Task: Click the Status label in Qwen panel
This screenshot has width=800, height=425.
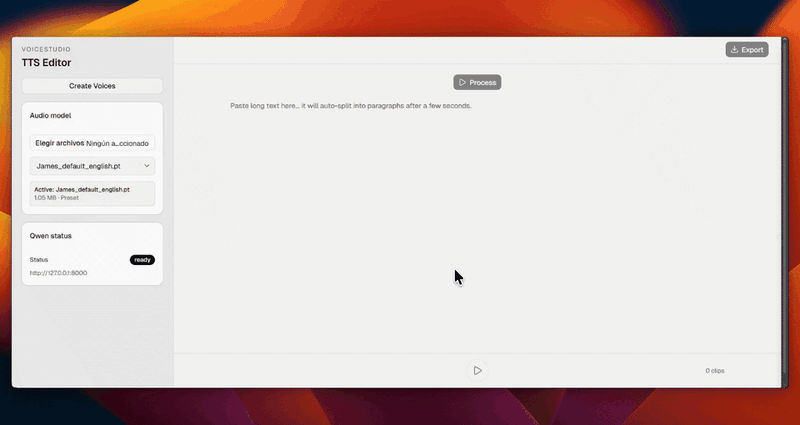Action: pyautogui.click(x=39, y=260)
